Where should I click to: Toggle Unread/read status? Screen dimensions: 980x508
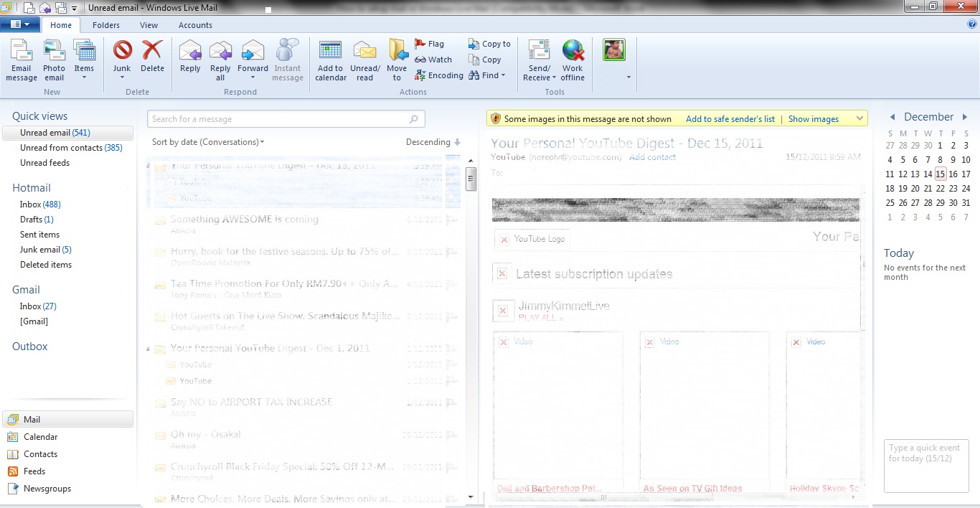365,60
